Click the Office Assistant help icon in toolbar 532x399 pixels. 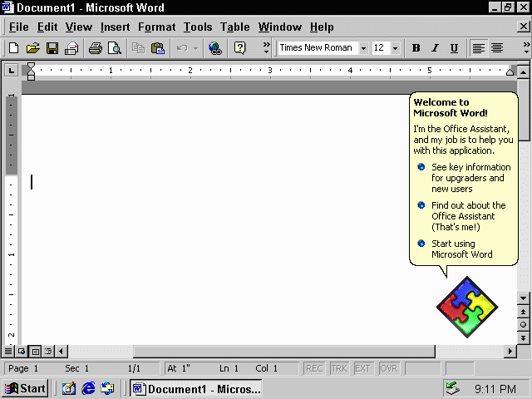(x=239, y=48)
